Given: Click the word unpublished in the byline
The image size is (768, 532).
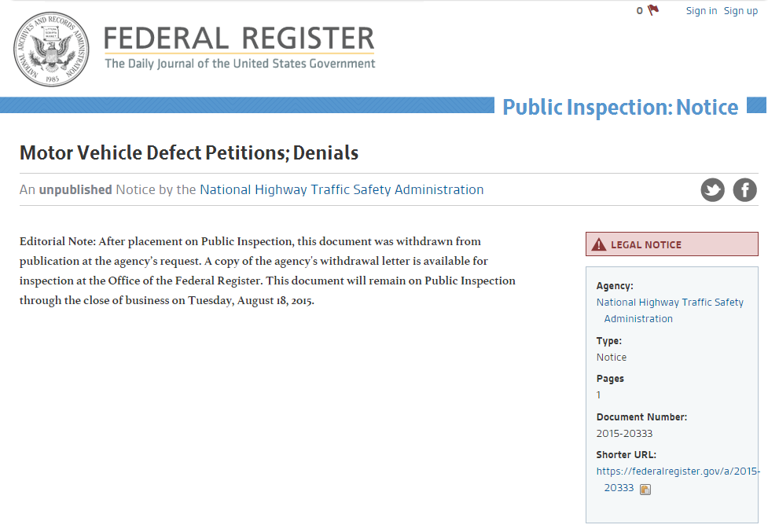Looking at the screenshot, I should [x=75, y=189].
